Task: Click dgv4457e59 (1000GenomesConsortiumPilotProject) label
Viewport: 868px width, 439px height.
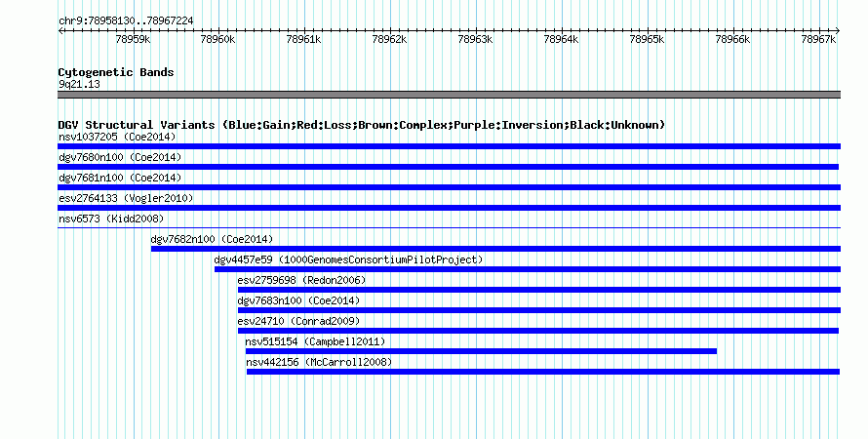Action: 349,259
